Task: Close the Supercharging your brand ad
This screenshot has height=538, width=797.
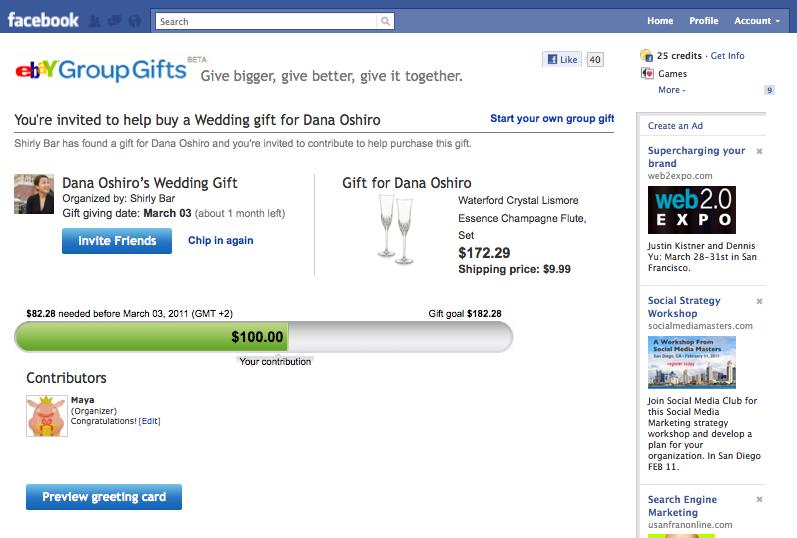Action: 759,151
